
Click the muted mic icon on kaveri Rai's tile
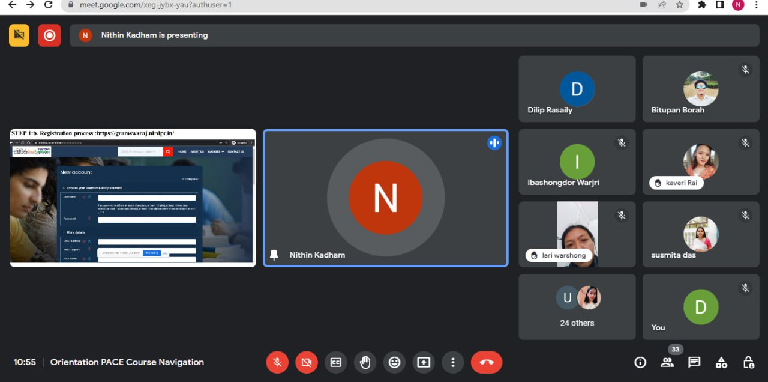(745, 143)
